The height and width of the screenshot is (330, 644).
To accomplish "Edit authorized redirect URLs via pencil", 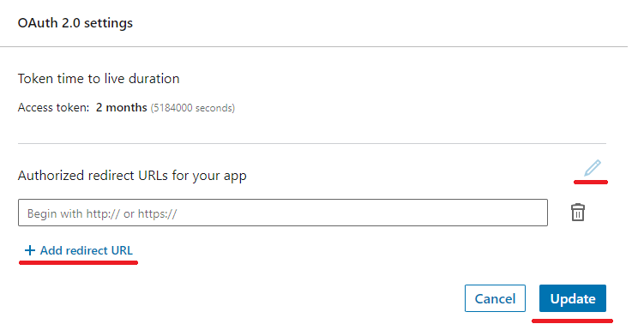I will [593, 168].
